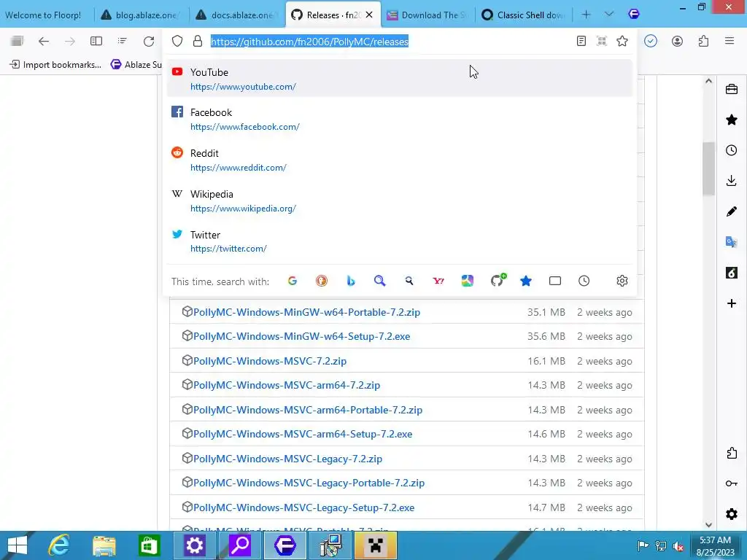Open extensions puzzle icon
The image size is (747, 560).
tap(704, 42)
